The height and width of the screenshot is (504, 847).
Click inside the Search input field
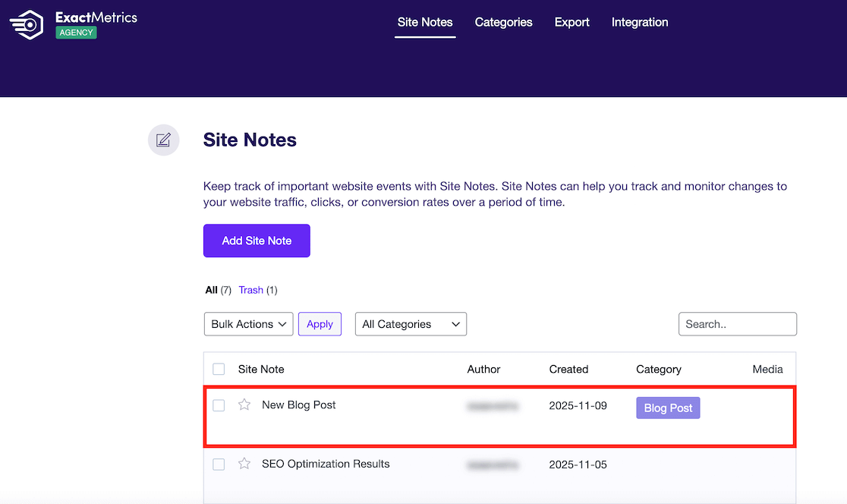point(737,323)
